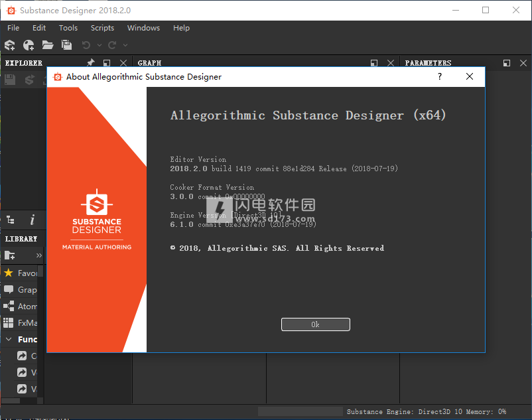This screenshot has height=420, width=532.
Task: Click the engine version "6.1.0 commit" line
Action: 243,224
